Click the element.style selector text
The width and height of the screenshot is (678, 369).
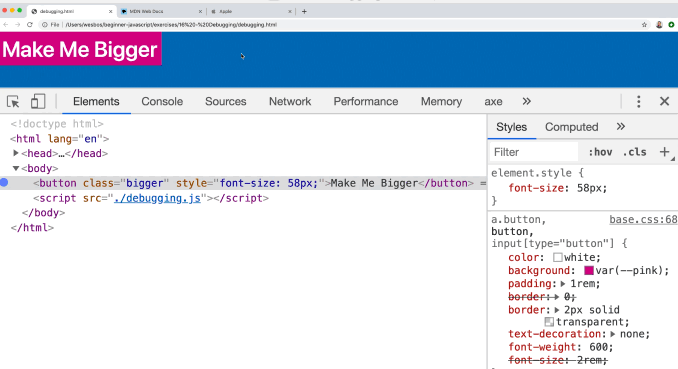[x=531, y=173]
